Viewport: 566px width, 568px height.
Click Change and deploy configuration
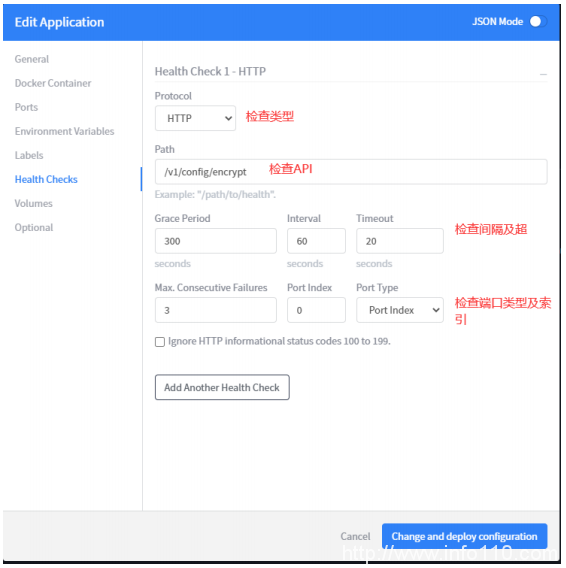(x=465, y=536)
